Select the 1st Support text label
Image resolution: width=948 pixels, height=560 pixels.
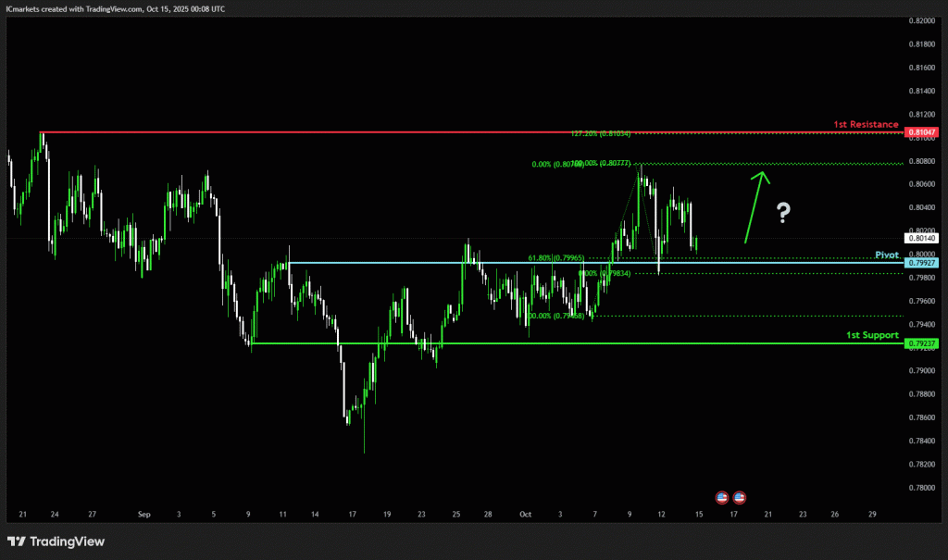click(872, 334)
